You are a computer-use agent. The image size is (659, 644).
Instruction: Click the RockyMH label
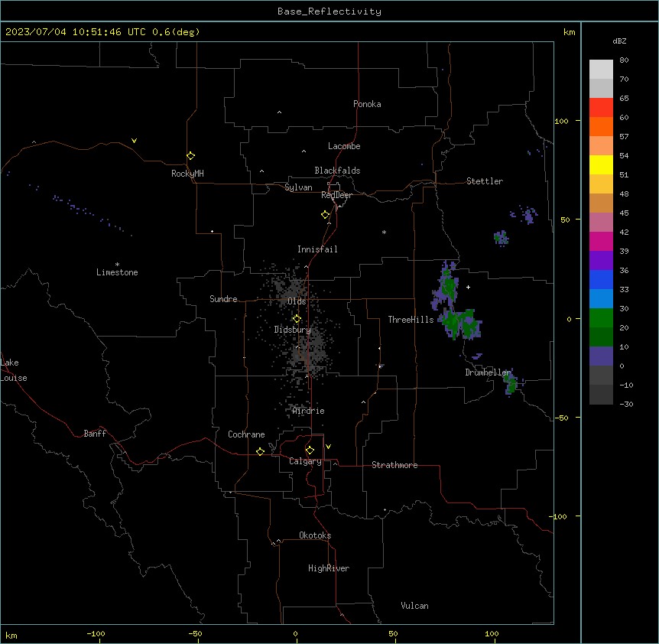tap(187, 174)
